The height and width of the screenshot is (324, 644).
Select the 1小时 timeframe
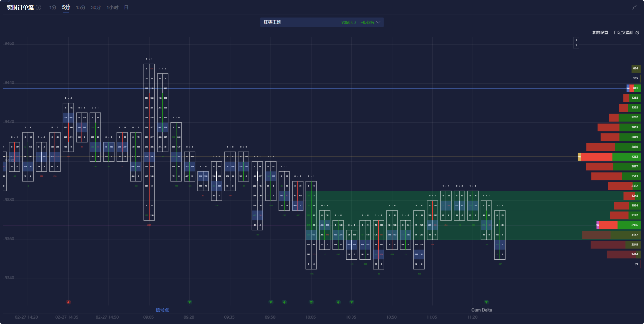pos(112,7)
